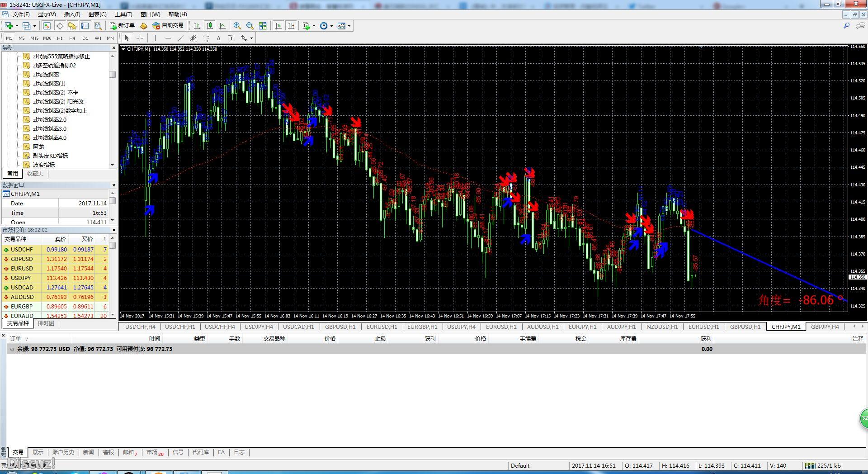Switch to the 账户历史 terminal tab
This screenshot has height=474, width=868.
[63, 452]
